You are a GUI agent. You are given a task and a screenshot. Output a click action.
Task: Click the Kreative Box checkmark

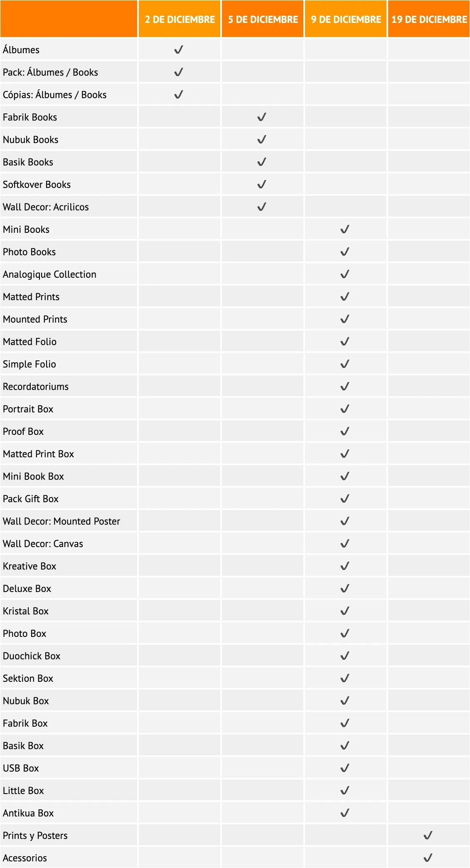345,566
